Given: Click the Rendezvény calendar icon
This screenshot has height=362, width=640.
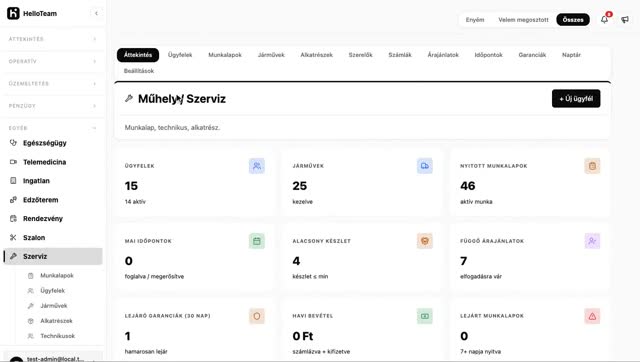Looking at the screenshot, I should click(13, 218).
